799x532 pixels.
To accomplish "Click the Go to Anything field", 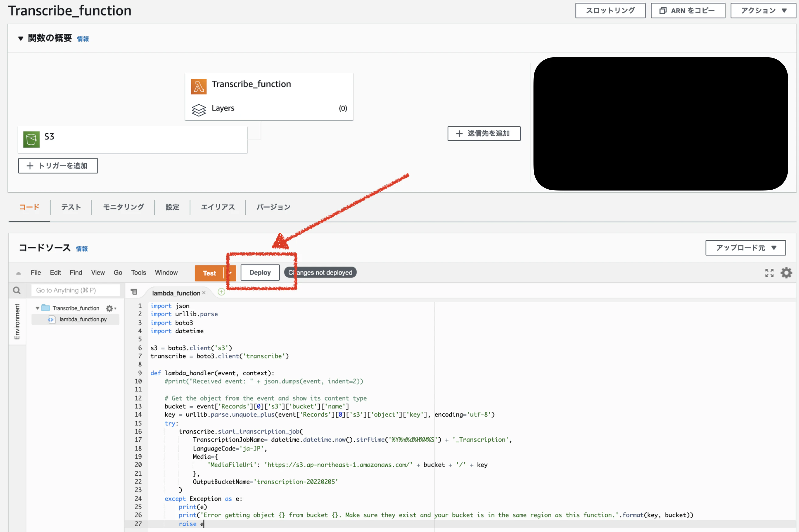I will (x=76, y=290).
